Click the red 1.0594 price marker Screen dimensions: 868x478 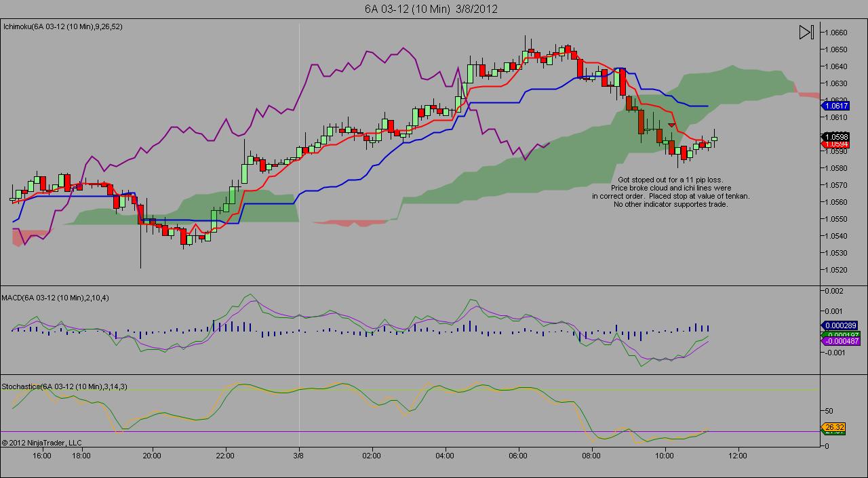(835, 144)
